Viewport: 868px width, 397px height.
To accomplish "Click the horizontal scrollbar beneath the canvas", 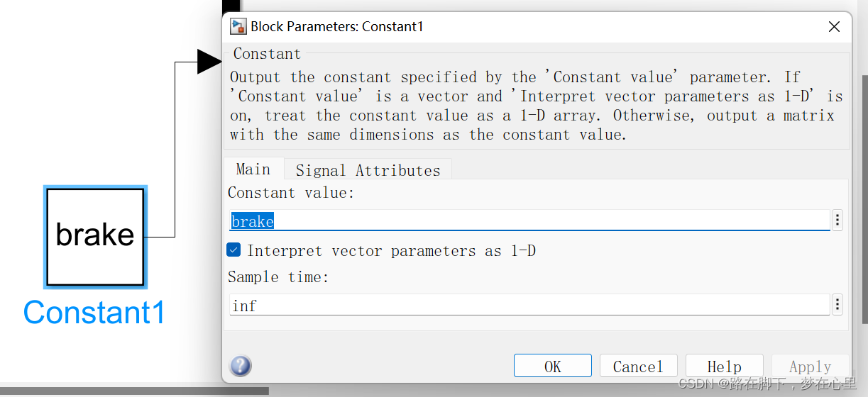I will tap(134, 390).
